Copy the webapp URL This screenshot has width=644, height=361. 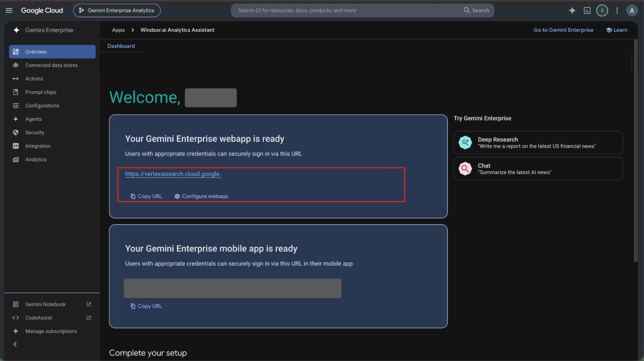[146, 196]
